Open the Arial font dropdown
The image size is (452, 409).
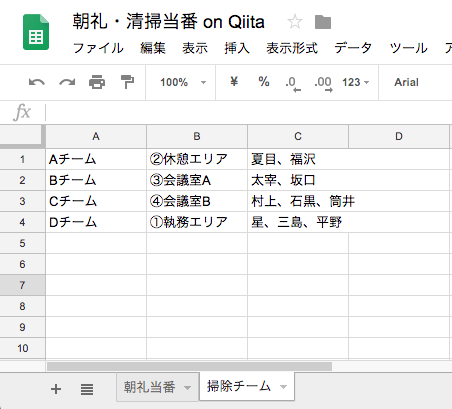(x=406, y=82)
